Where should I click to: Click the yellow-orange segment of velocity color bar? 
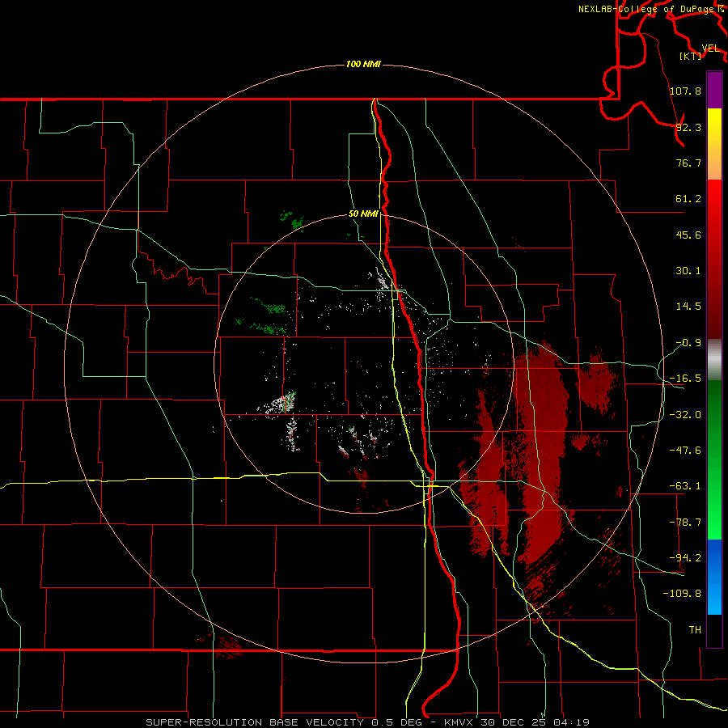click(714, 144)
